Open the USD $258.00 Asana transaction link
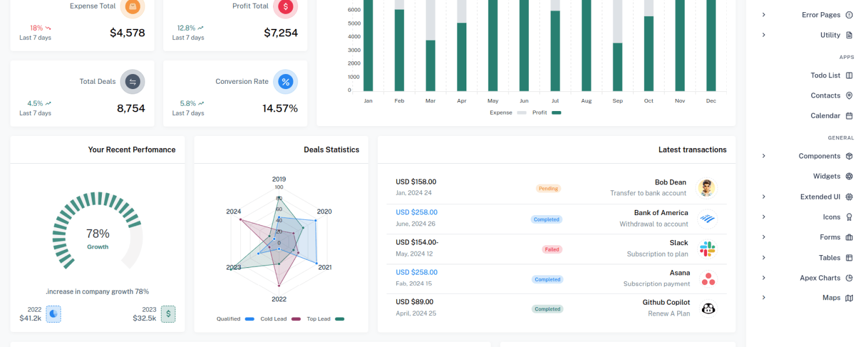 pos(417,272)
